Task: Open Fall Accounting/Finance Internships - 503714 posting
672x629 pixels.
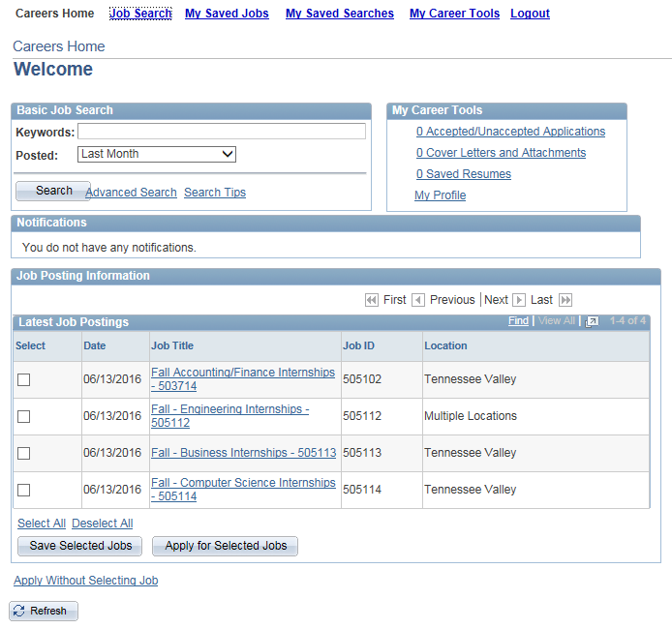Action: [243, 379]
